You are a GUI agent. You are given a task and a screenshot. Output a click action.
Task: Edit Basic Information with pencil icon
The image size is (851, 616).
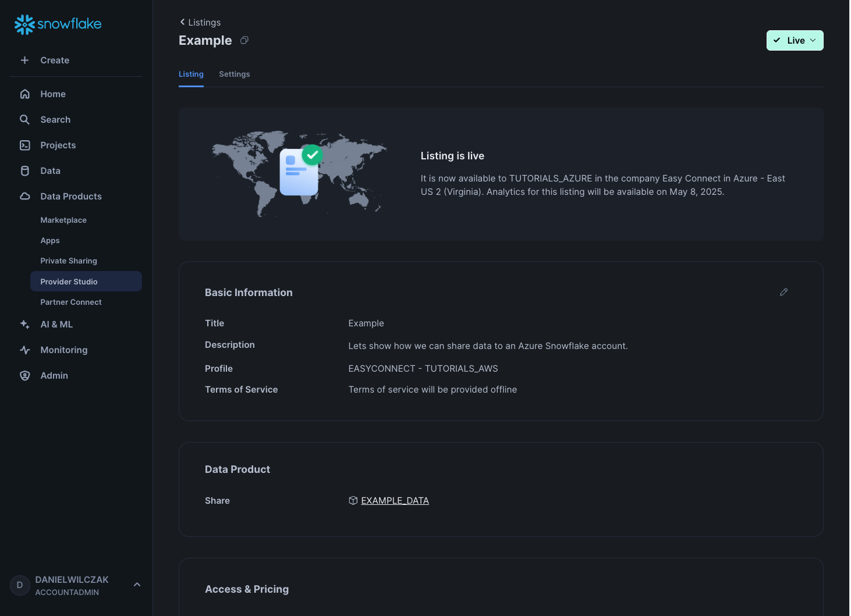[x=783, y=292]
